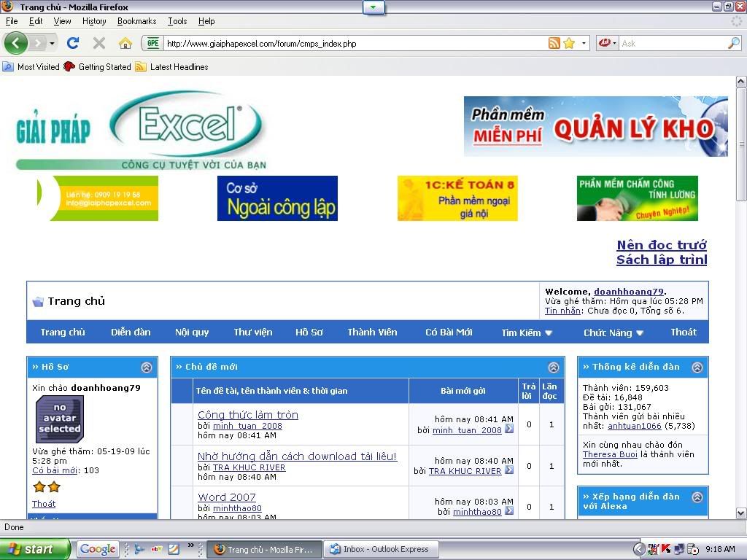Open newest member Theresa Buoi link
Viewport: 747px width, 560px height.
[x=610, y=454]
